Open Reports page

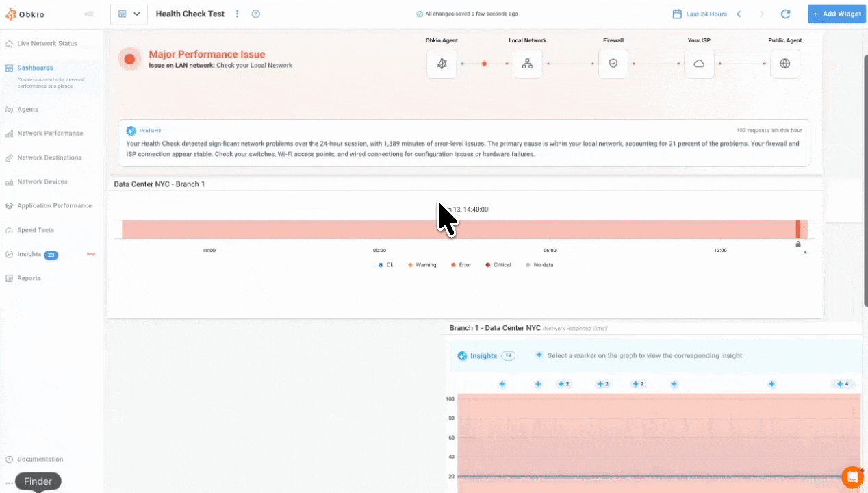pos(29,278)
